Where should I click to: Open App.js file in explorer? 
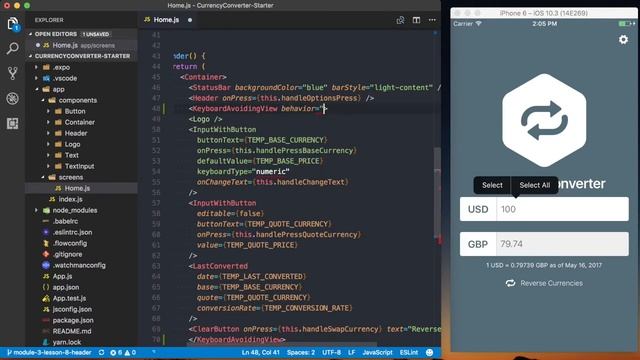pos(62,276)
